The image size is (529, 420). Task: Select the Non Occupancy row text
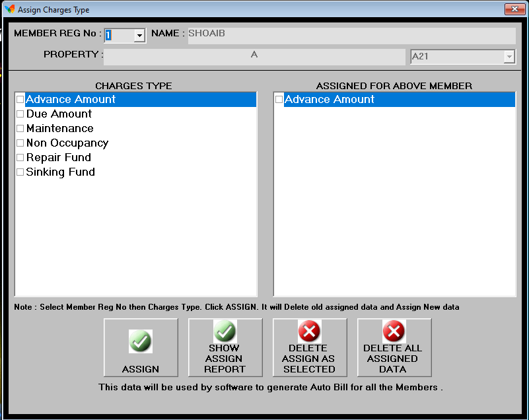(67, 143)
